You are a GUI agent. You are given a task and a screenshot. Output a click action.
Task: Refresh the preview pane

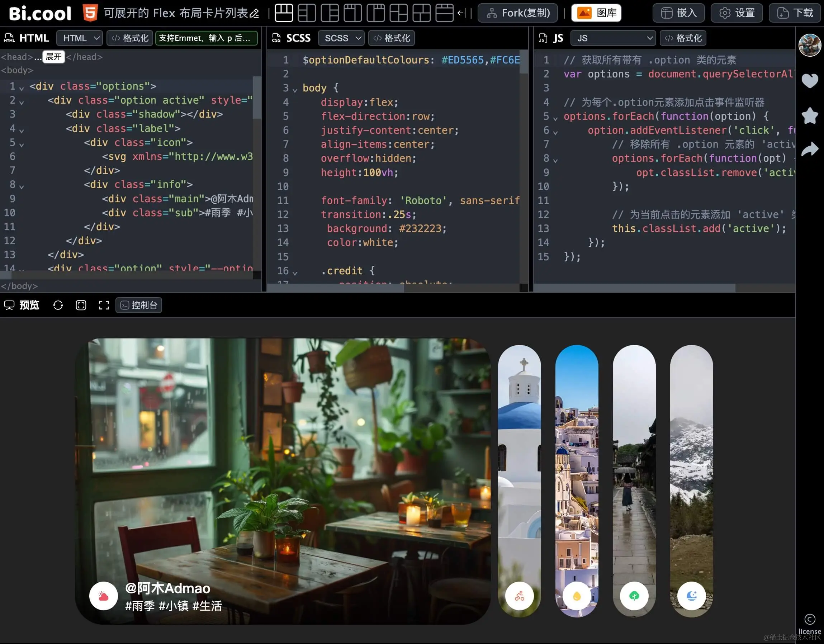[58, 305]
